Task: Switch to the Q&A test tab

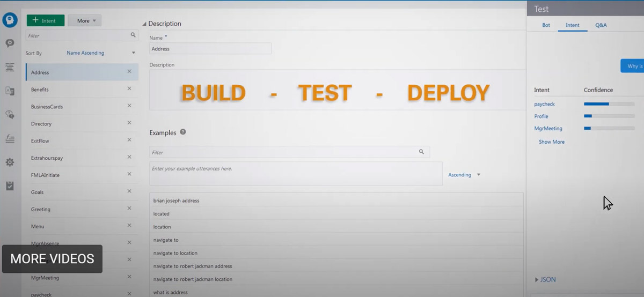Action: 601,25
